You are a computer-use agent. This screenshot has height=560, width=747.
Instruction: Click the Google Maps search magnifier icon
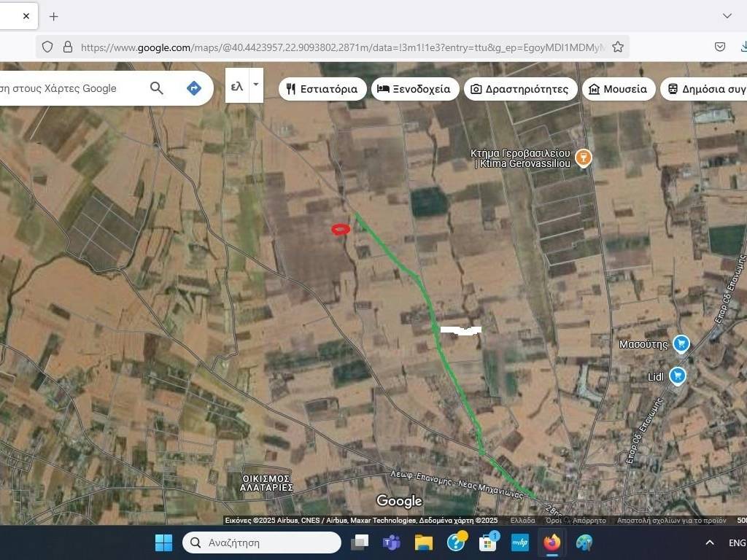pyautogui.click(x=157, y=88)
